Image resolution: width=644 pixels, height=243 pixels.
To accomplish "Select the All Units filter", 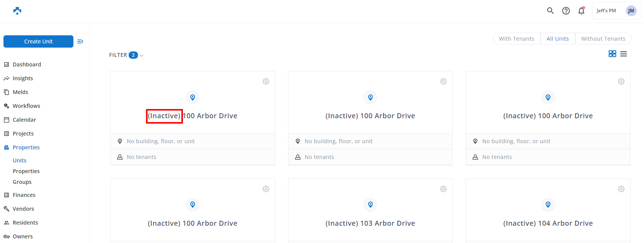I will 558,39.
